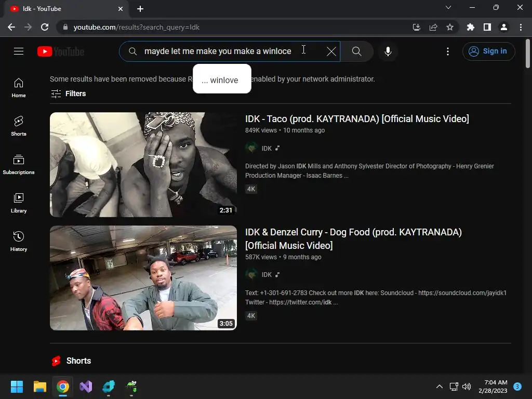The width and height of the screenshot is (532, 399).
Task: Open network tray icon
Action: coord(454,387)
